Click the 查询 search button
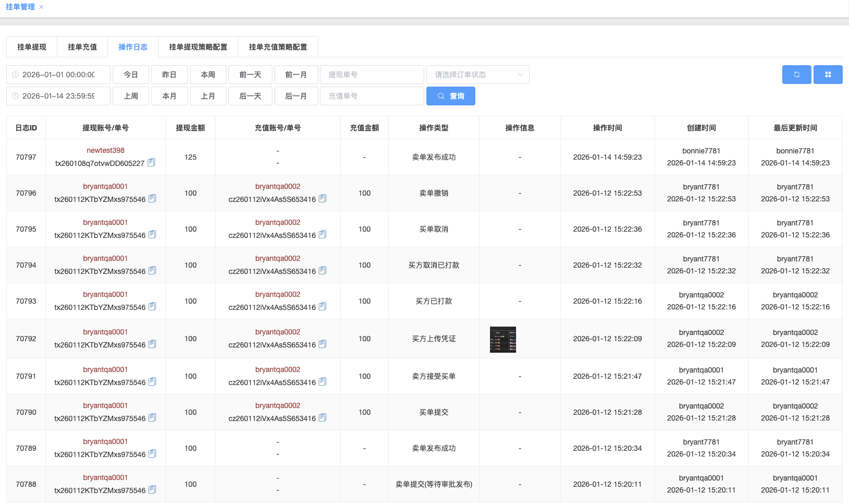The height and width of the screenshot is (504, 849). click(x=450, y=96)
